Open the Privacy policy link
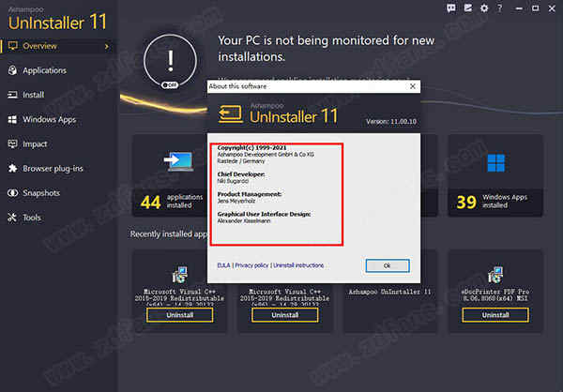This screenshot has width=563, height=392. [251, 265]
